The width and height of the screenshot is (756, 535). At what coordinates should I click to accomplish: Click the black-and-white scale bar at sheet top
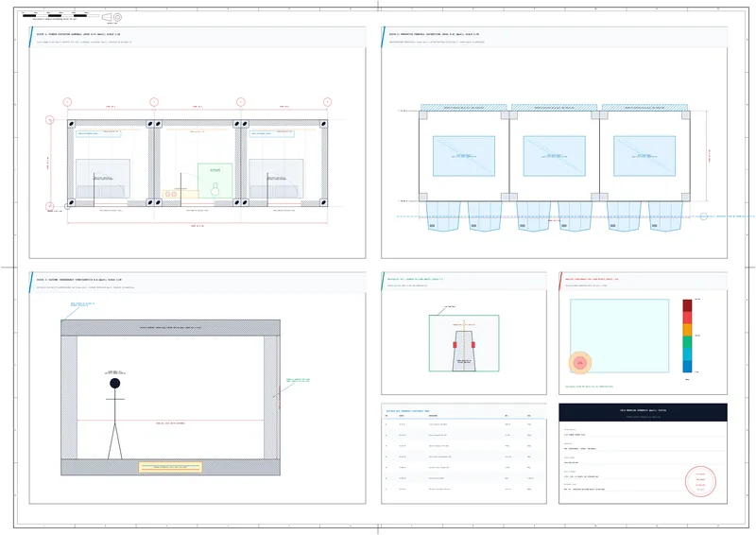click(60, 15)
